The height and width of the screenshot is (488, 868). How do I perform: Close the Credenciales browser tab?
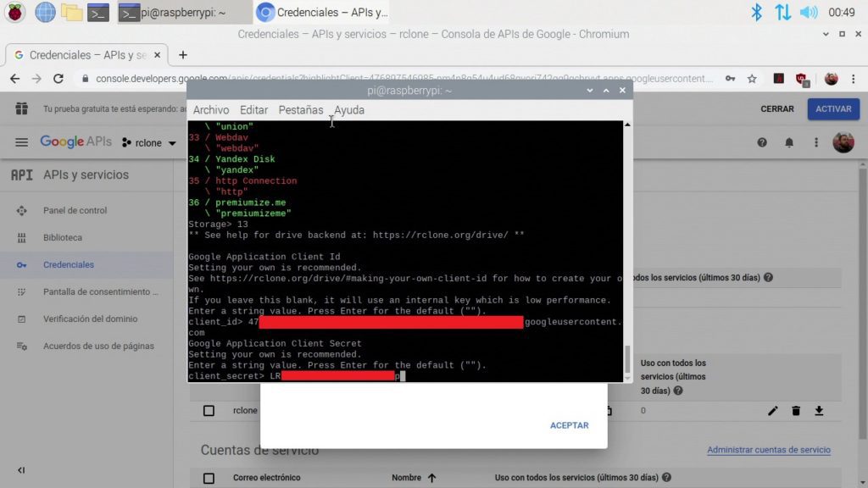tap(157, 55)
